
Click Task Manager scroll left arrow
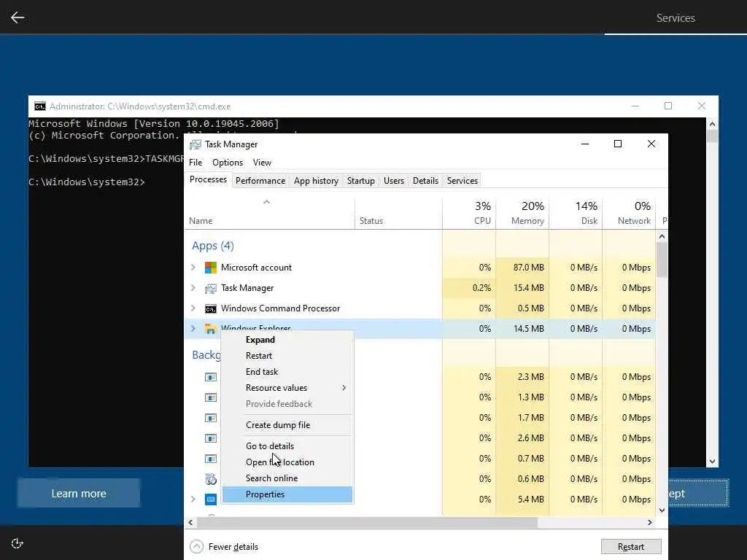190,522
